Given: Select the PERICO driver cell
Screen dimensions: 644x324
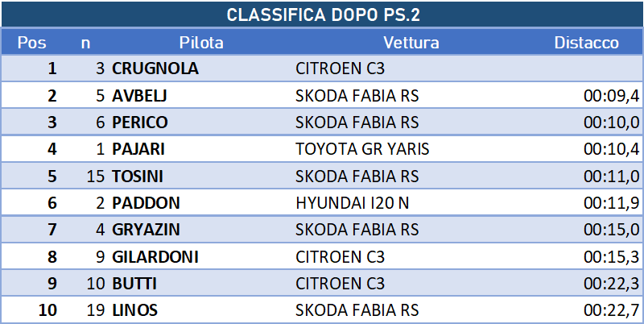Looking at the screenshot, I should point(139,123).
